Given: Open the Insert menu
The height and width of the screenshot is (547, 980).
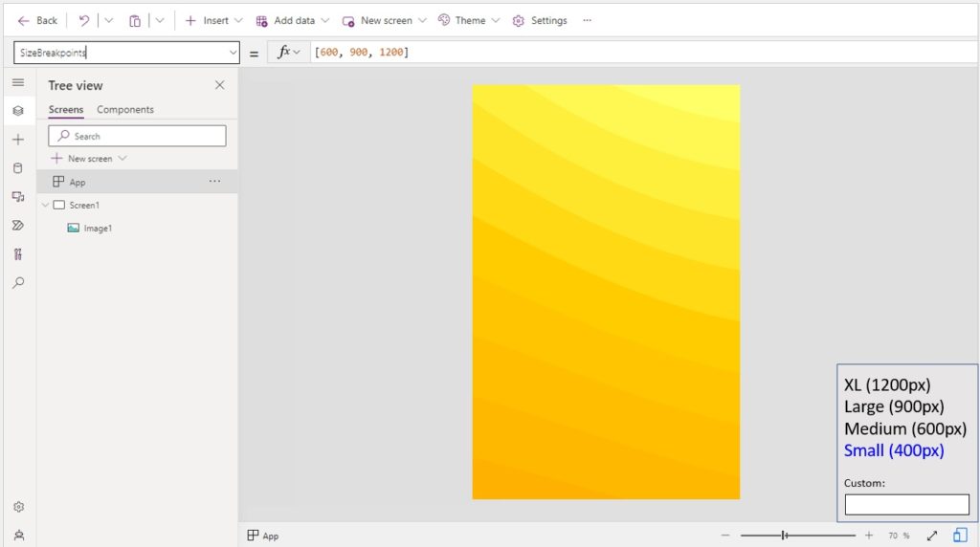Looking at the screenshot, I should 207,21.
